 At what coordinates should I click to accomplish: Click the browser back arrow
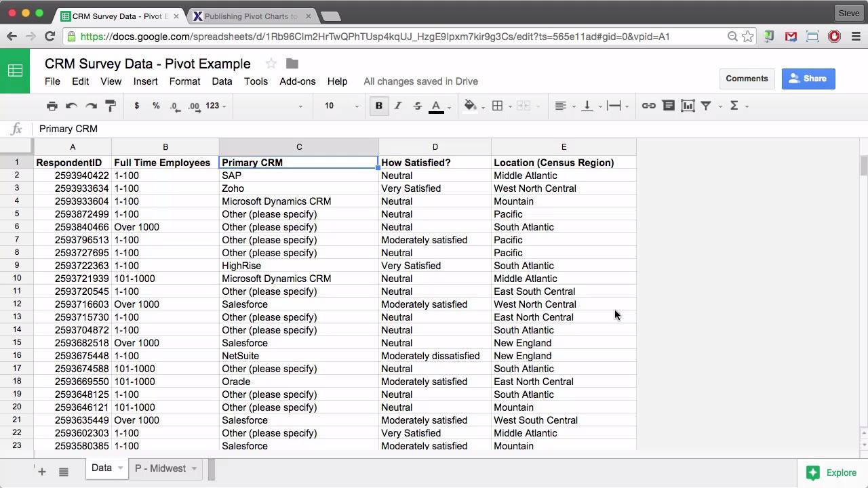click(12, 37)
